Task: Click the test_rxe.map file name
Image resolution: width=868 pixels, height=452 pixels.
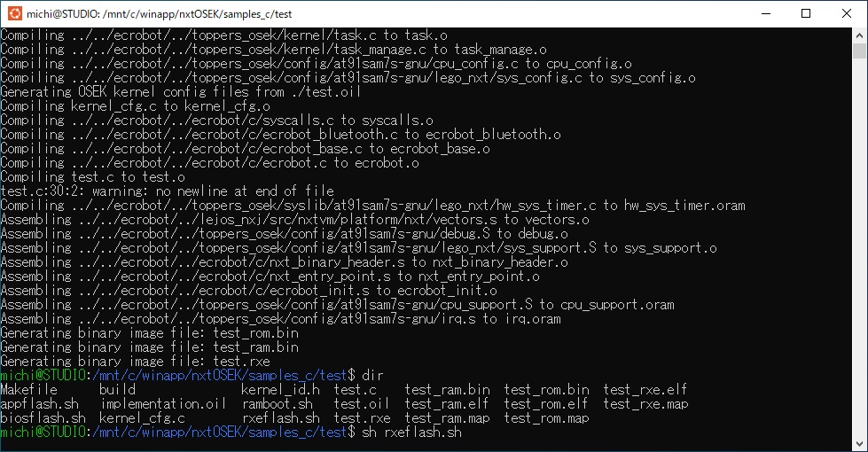Action: pyautogui.click(x=645, y=404)
